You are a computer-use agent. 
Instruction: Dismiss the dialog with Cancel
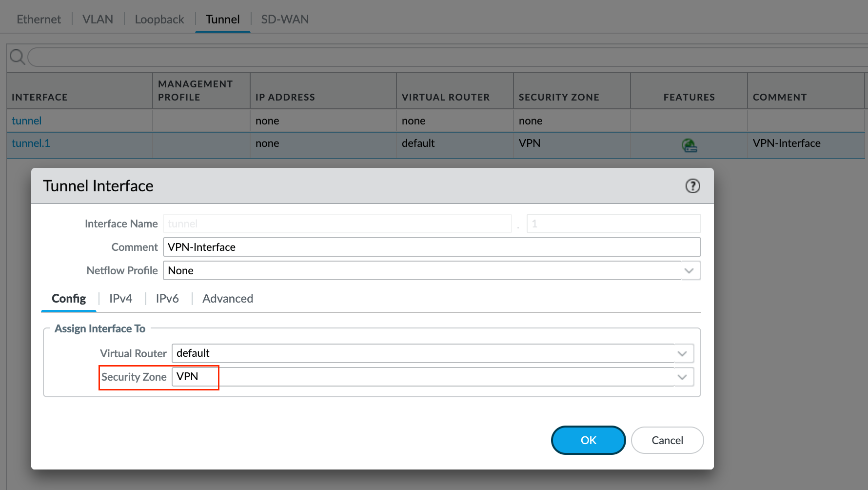pos(667,440)
